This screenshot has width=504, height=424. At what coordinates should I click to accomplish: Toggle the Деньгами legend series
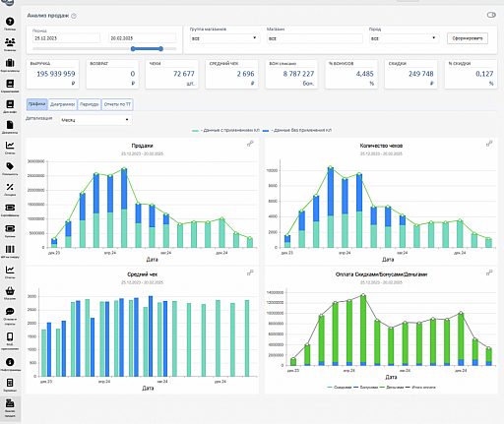392,388
